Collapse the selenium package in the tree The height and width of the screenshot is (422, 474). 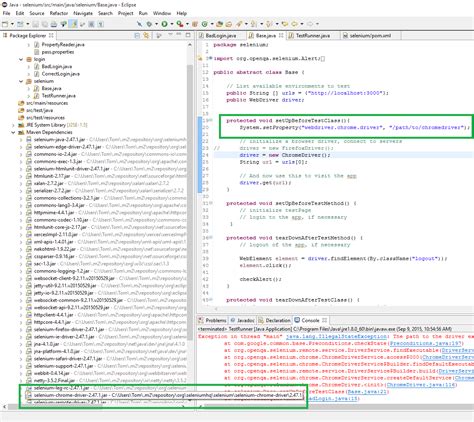click(x=21, y=81)
